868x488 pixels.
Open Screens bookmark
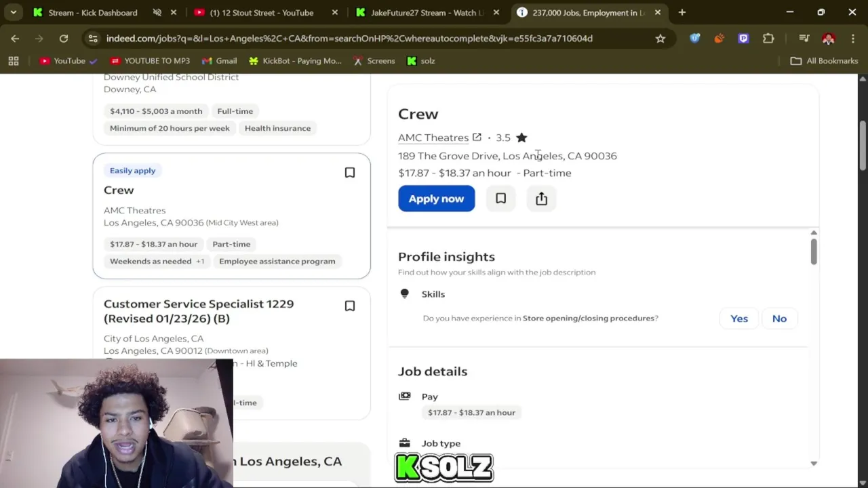374,61
